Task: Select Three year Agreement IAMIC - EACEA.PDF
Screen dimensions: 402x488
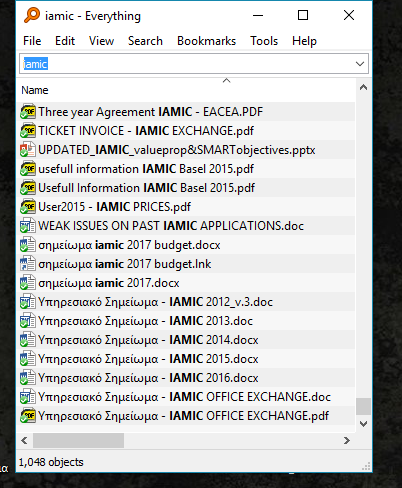Action: tap(151, 112)
